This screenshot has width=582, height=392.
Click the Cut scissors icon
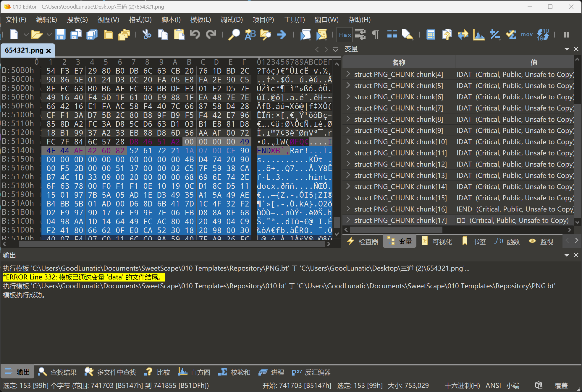tap(147, 35)
